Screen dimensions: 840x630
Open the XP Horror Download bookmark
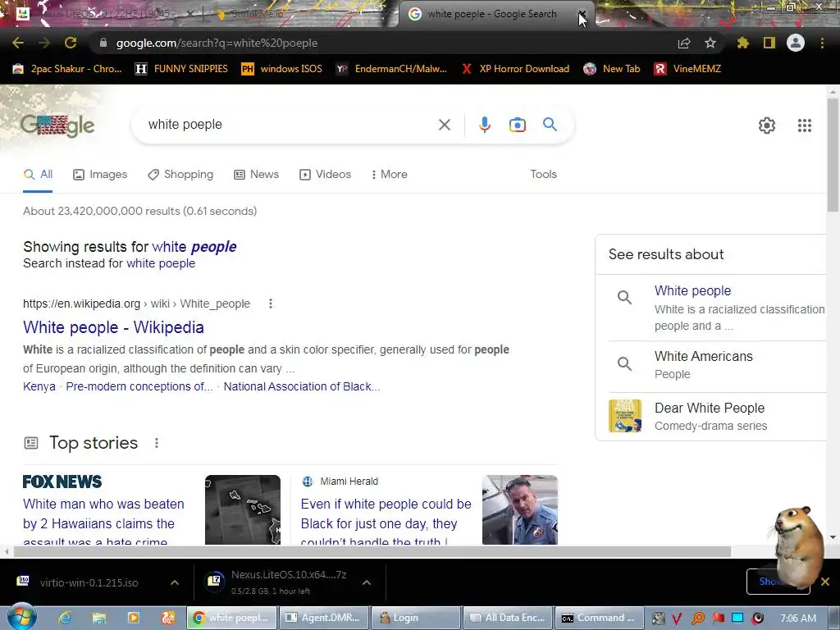click(x=515, y=69)
